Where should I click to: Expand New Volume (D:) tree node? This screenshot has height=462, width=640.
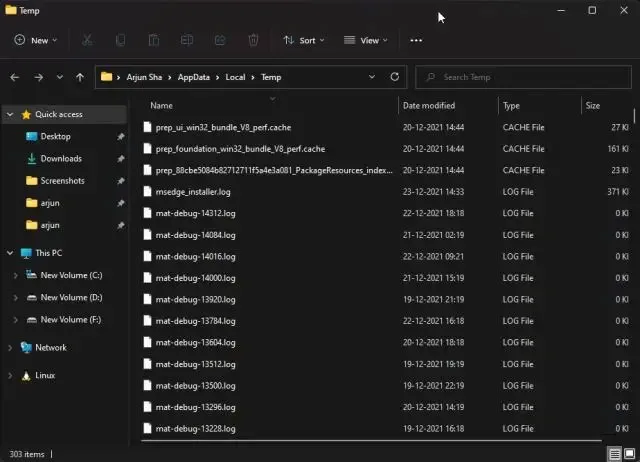tap(16, 298)
